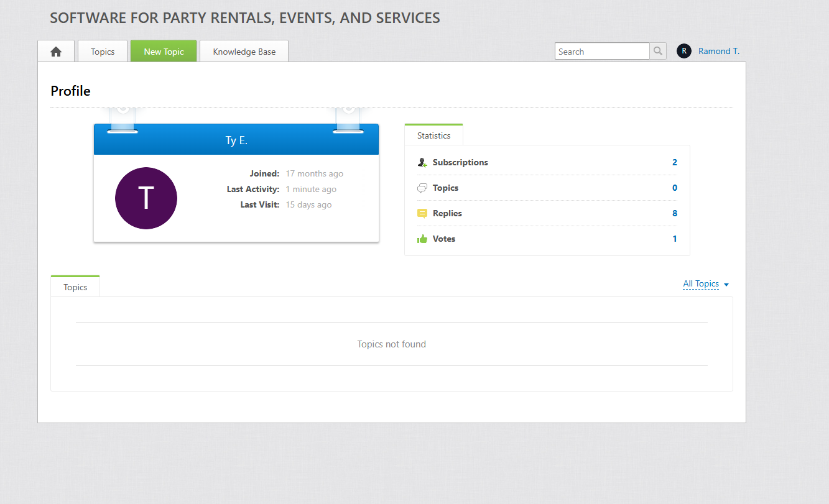
Task: Start a New Topic
Action: tap(164, 52)
